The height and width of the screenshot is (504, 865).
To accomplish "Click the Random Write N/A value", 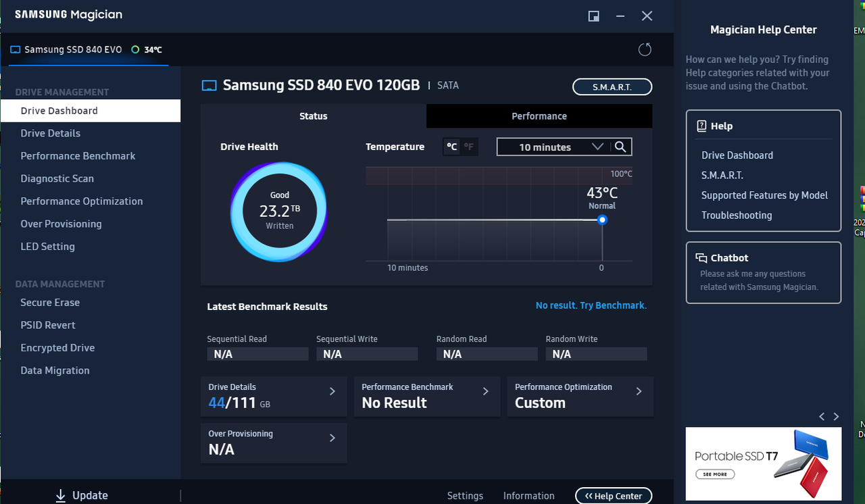I will [x=597, y=354].
